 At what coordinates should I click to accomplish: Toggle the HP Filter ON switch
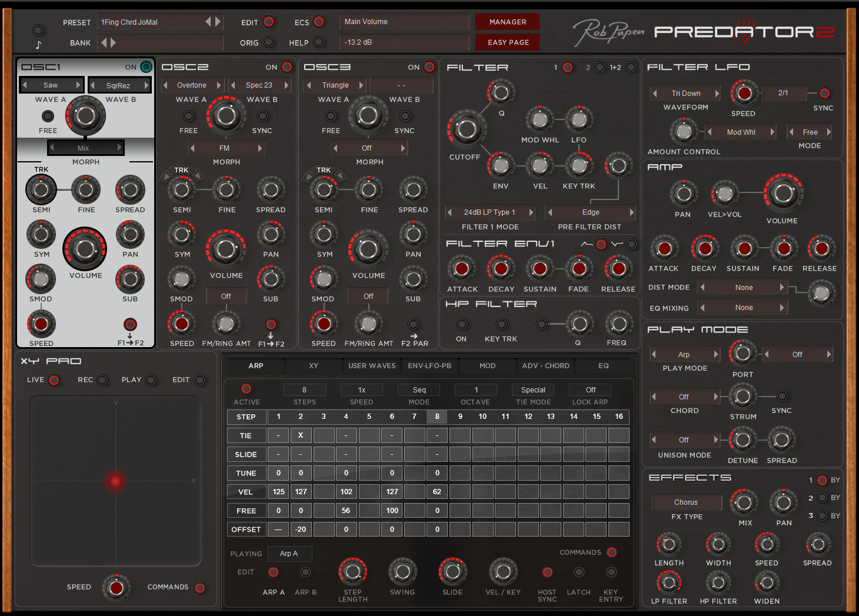click(462, 324)
